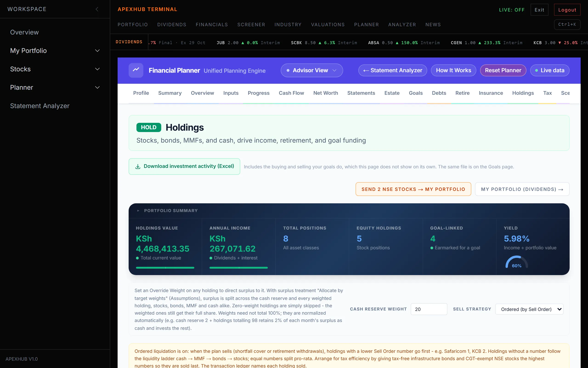Click the SCBK 8.50 ticker entry
Screen dimensions: 588x368
pyautogui.click(x=324, y=43)
